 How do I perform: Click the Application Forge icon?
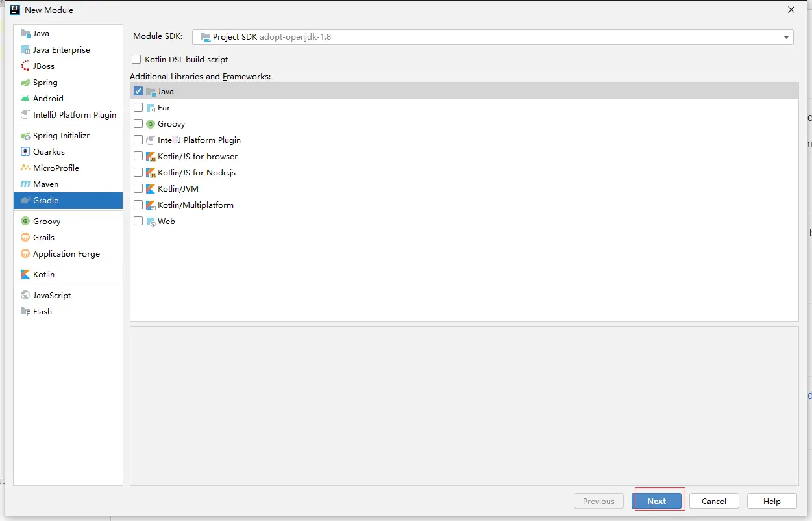(x=25, y=254)
